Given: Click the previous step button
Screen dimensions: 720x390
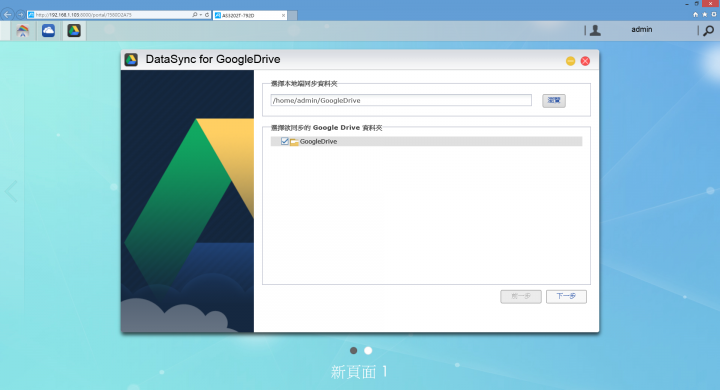Looking at the screenshot, I should click(x=521, y=296).
